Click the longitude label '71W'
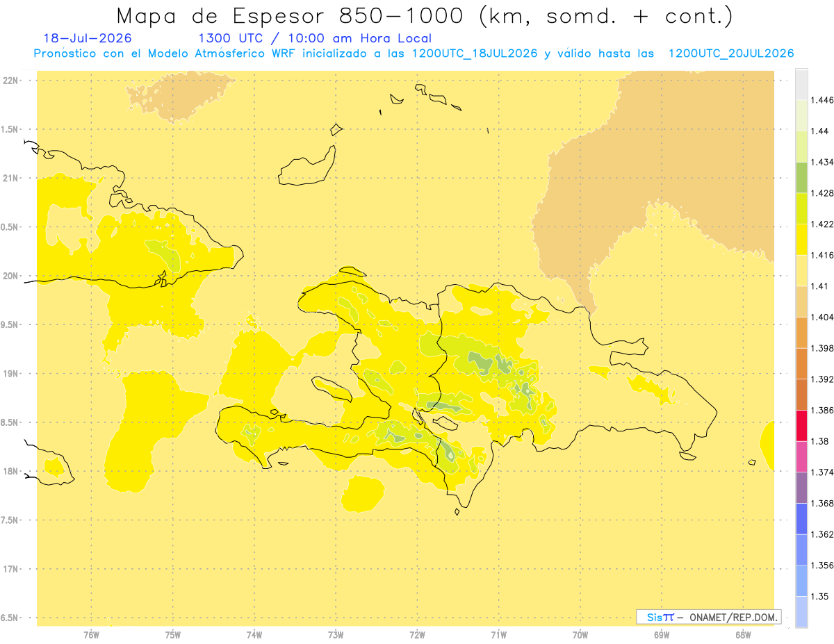 click(x=498, y=635)
